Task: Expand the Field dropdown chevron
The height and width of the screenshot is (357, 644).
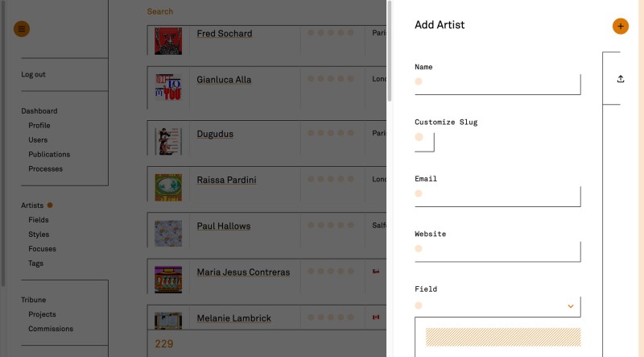Action: click(571, 306)
